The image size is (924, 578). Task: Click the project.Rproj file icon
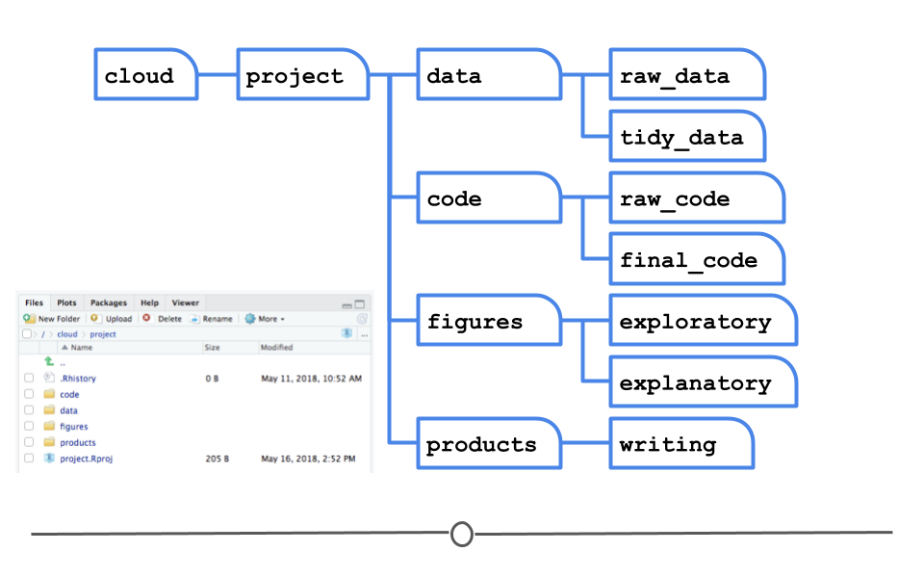[49, 459]
